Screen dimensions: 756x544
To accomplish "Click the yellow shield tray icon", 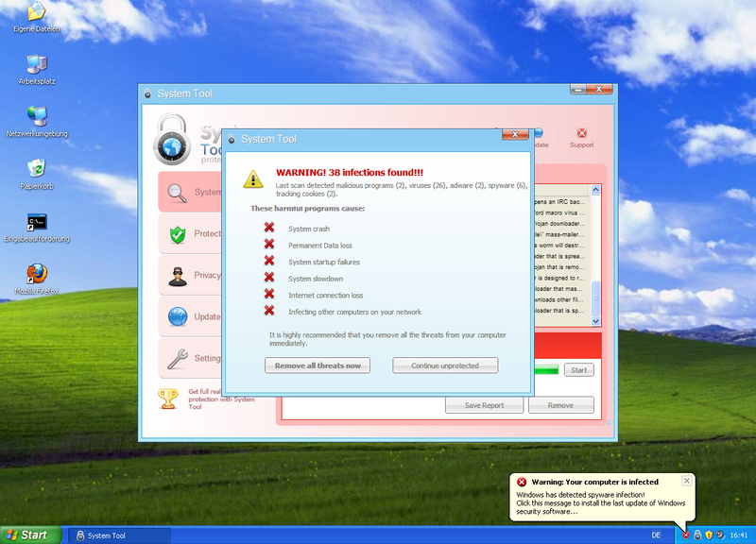I will point(708,535).
